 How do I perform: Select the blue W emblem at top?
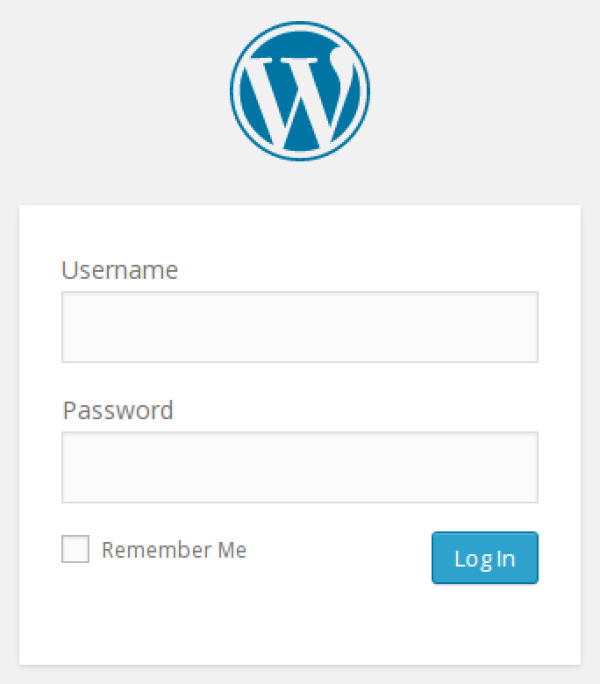(x=300, y=91)
